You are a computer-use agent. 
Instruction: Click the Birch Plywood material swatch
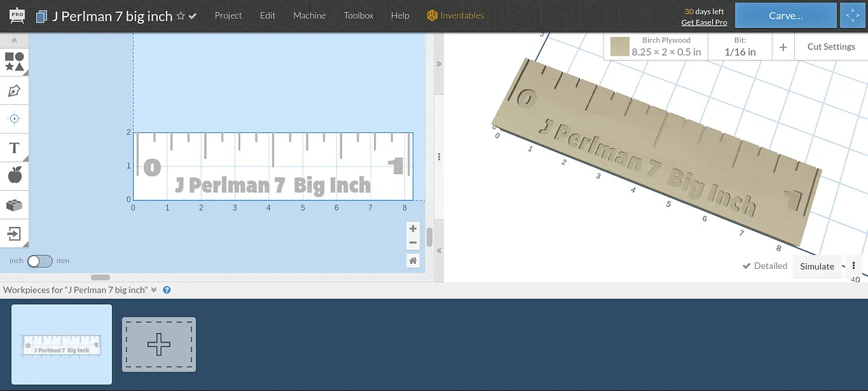coord(620,47)
